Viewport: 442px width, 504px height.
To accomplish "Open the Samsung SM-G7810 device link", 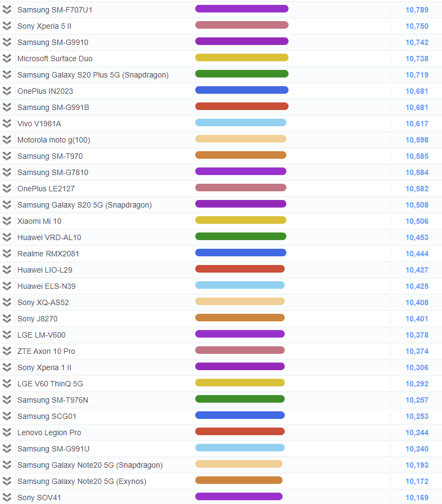I will pos(53,173).
